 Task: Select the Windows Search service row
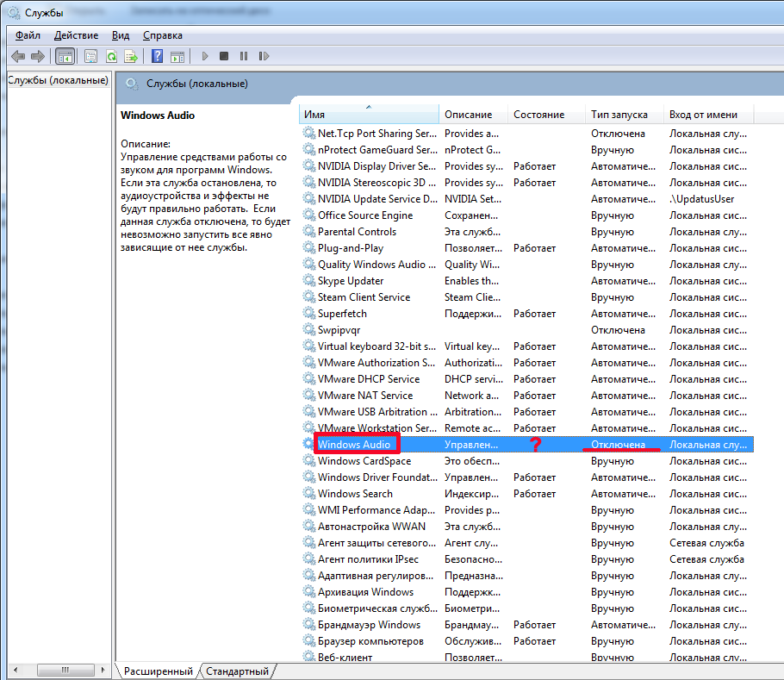(x=355, y=494)
